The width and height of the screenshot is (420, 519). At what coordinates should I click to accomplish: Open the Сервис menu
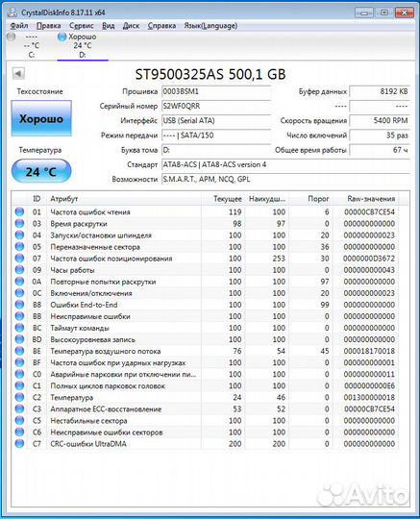tap(82, 26)
